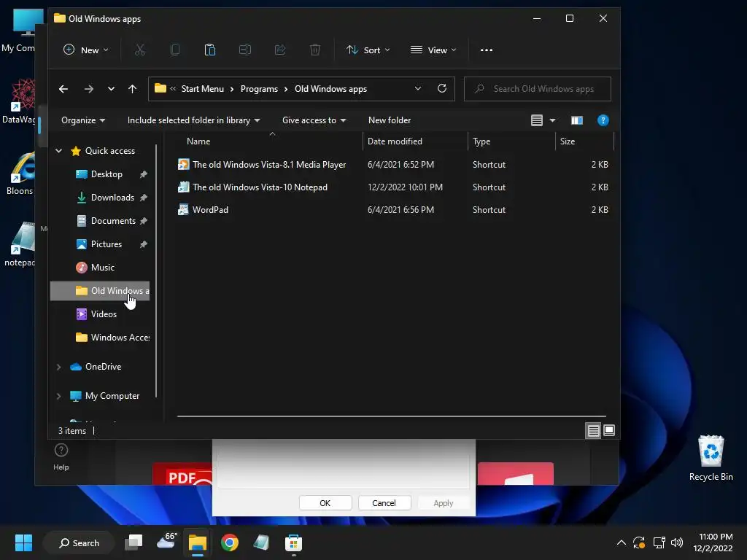
Task: Open recent locations dropdown chevron
Action: click(111, 89)
